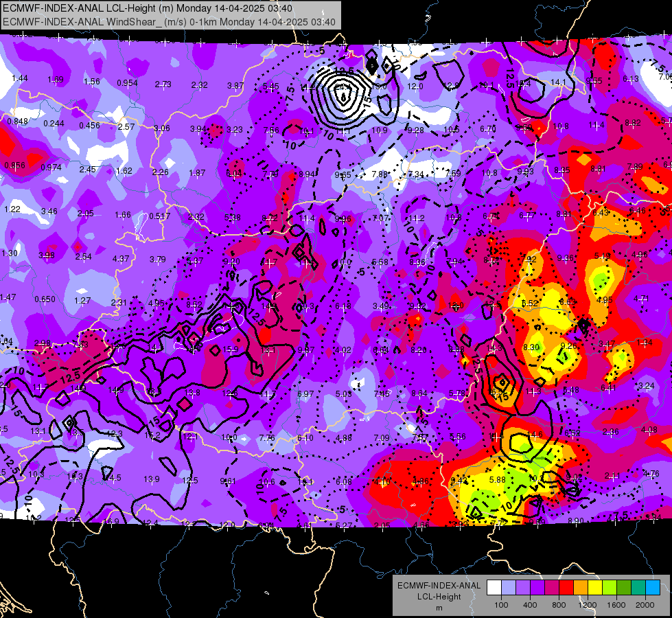Screen dimensions: 672x618
Task: Select the grid value 2.57
Action: click(126, 127)
